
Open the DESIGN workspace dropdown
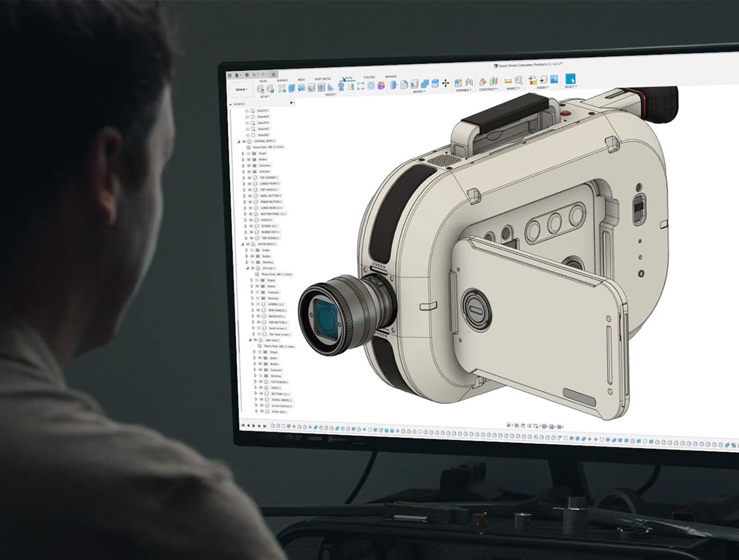[x=241, y=89]
